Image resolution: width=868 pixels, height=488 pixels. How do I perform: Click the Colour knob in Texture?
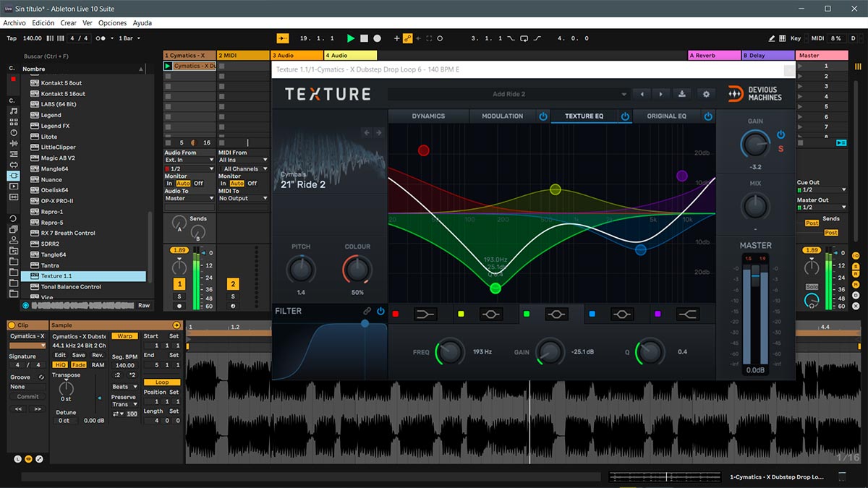click(x=357, y=270)
